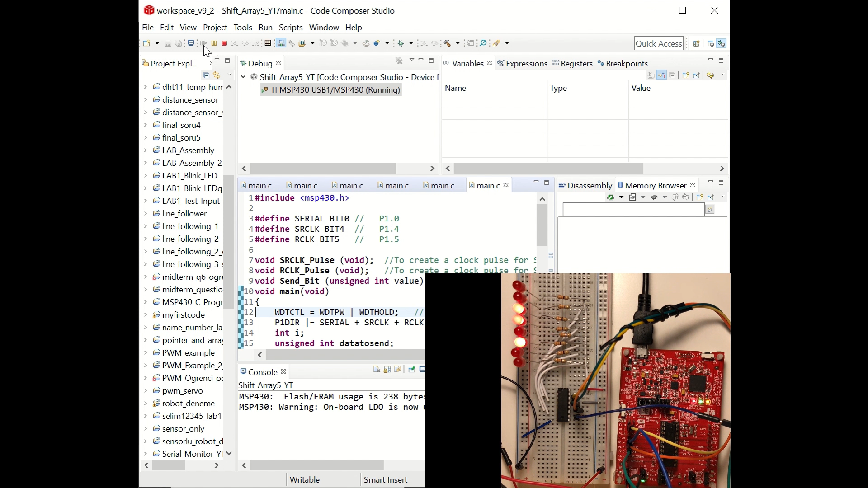Click the Terminate (red square) icon
The width and height of the screenshot is (868, 488).
[x=224, y=43]
